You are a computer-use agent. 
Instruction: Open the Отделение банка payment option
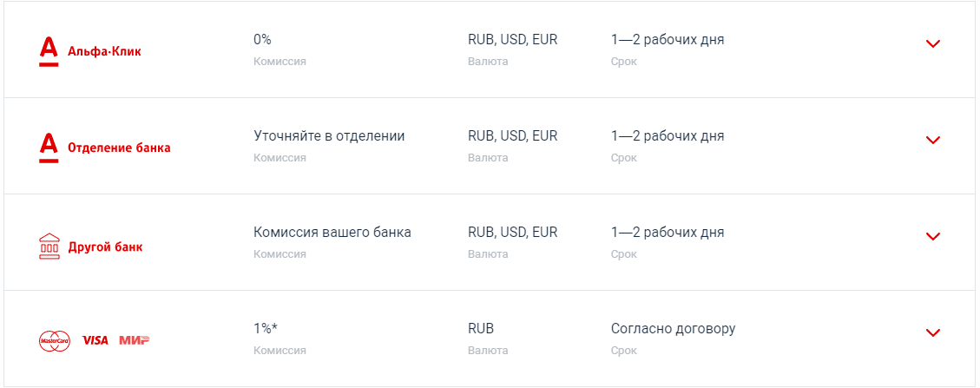[119, 148]
